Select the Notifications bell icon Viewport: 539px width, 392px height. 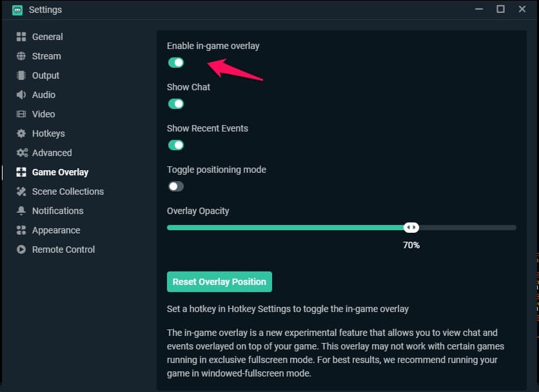21,211
